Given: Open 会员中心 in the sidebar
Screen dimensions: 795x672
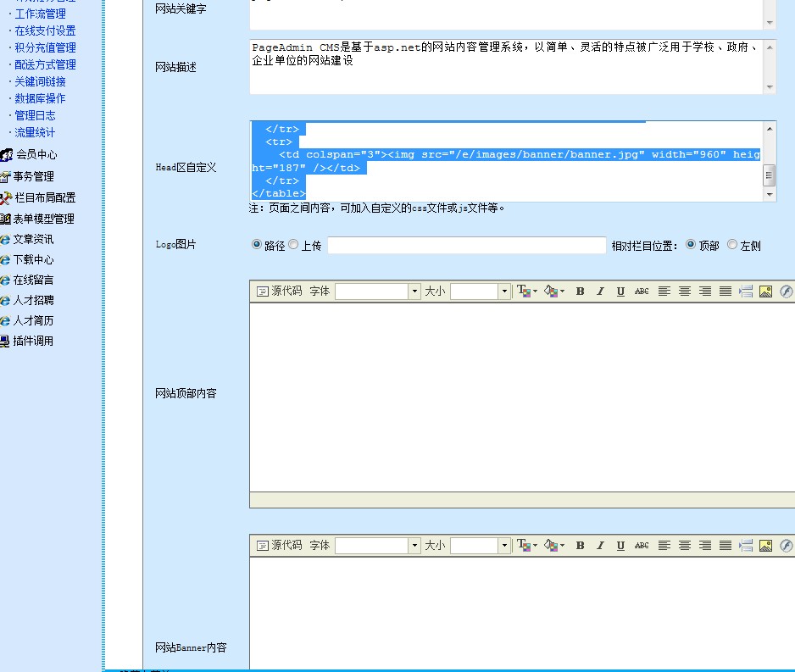Looking at the screenshot, I should point(36,155).
